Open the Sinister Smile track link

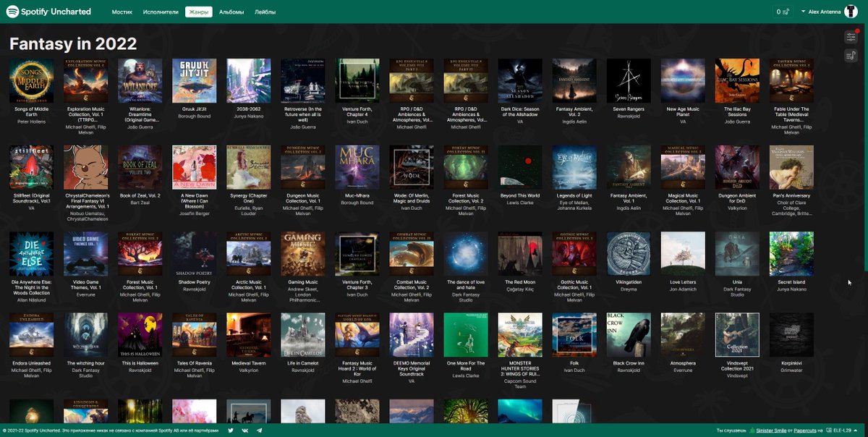[x=772, y=430]
